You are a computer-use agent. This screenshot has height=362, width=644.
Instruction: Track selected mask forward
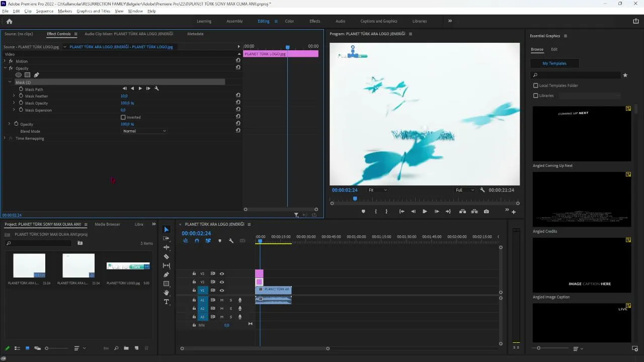140,88
